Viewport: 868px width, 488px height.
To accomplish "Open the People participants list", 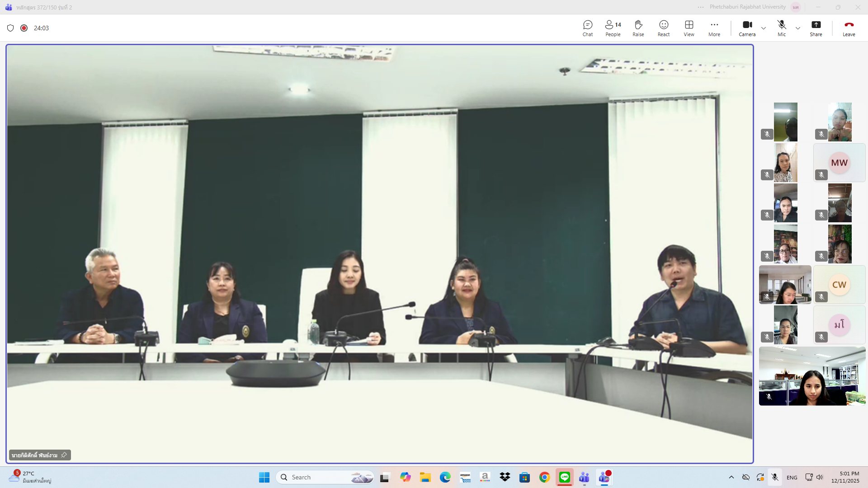I will 613,28.
